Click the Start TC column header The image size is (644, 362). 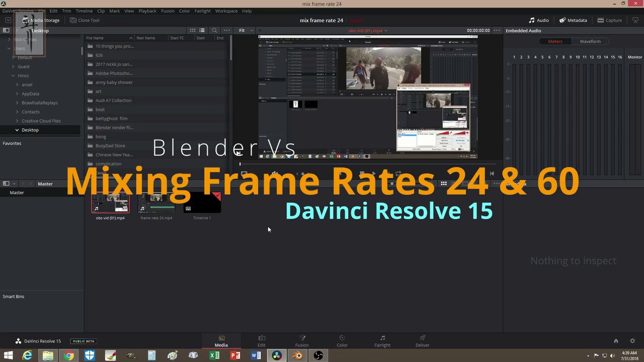tap(181, 38)
